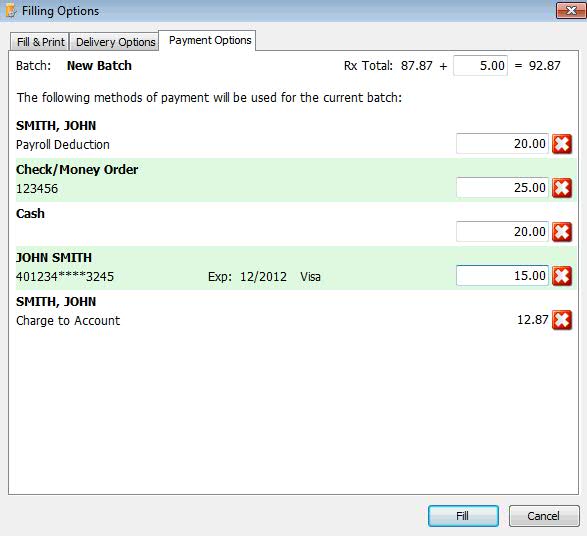The width and height of the screenshot is (587, 536).
Task: Close the Filling Options dialog
Action: [570, 10]
